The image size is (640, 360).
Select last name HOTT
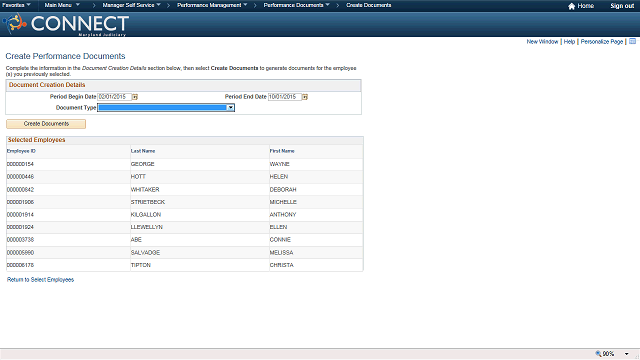[138, 177]
